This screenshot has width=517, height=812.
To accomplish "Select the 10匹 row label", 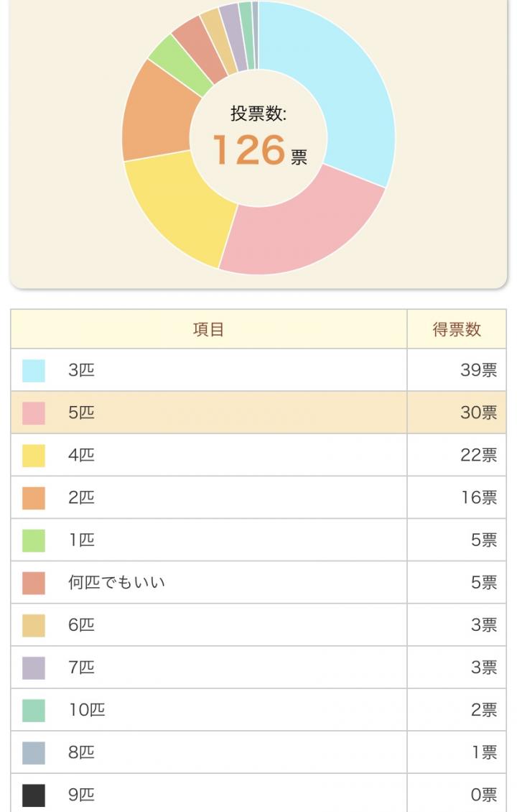I will pos(86,710).
